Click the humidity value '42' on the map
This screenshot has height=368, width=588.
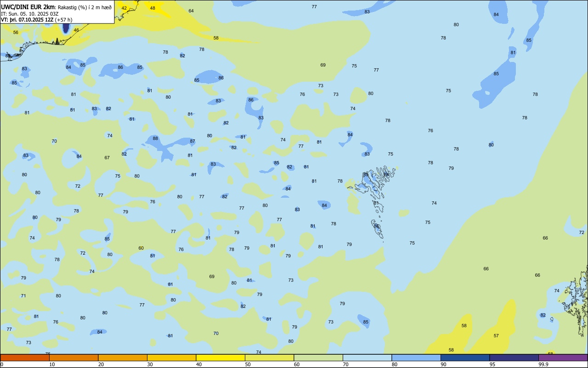(124, 8)
